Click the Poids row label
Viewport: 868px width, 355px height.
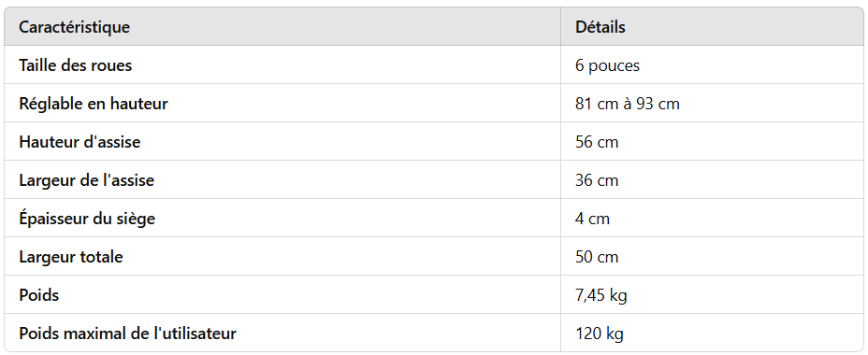pyautogui.click(x=38, y=294)
